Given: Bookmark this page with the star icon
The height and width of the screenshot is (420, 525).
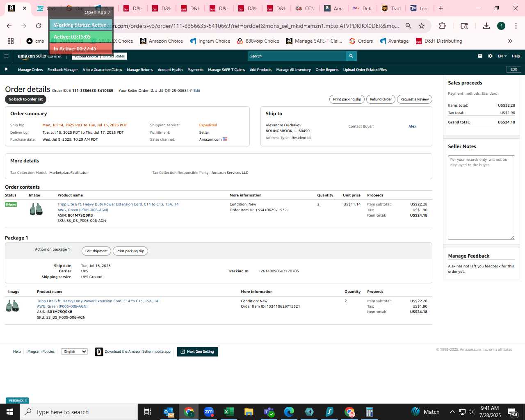Looking at the screenshot, I should (422, 26).
